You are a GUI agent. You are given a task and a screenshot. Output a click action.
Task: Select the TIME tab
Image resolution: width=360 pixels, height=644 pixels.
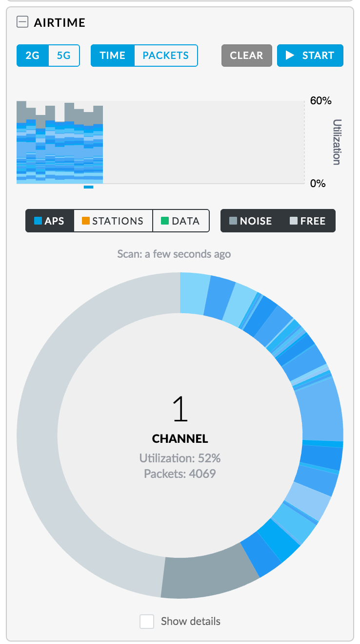113,56
